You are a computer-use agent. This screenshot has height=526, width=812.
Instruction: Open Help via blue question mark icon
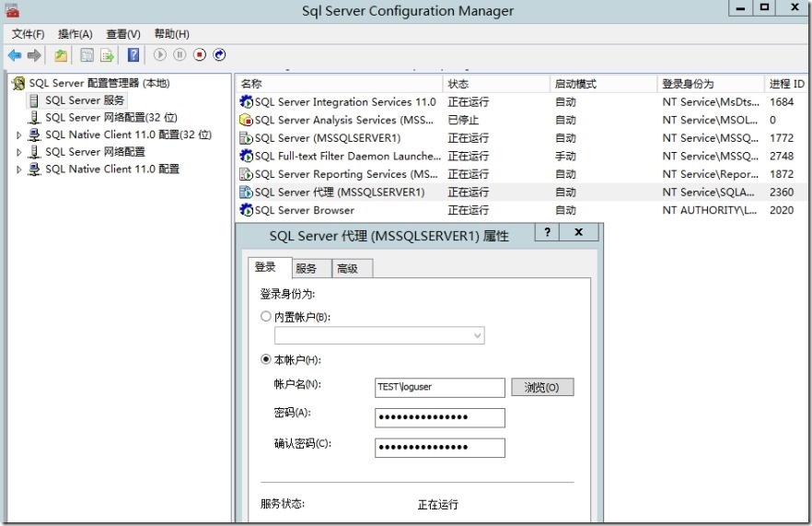133,55
